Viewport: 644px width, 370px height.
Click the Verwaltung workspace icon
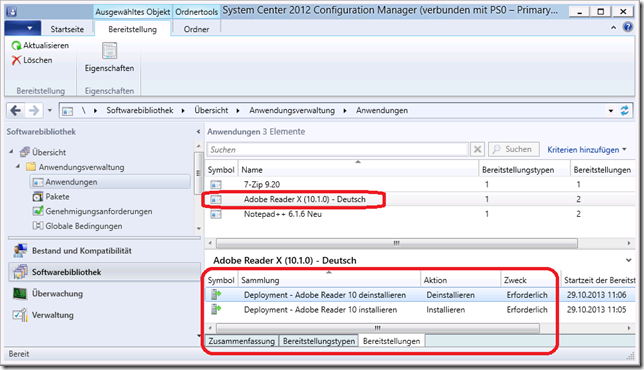click(20, 315)
